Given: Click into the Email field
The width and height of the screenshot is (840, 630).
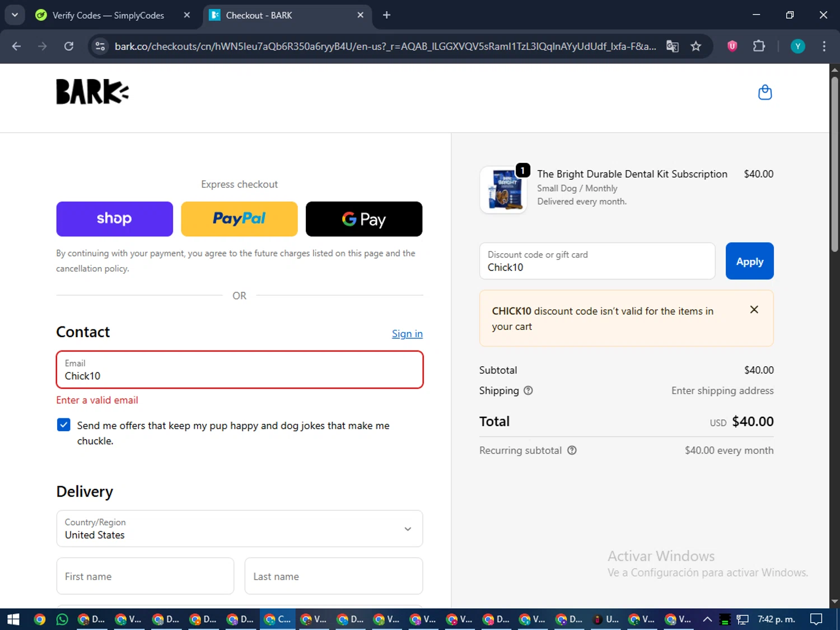Looking at the screenshot, I should (240, 370).
